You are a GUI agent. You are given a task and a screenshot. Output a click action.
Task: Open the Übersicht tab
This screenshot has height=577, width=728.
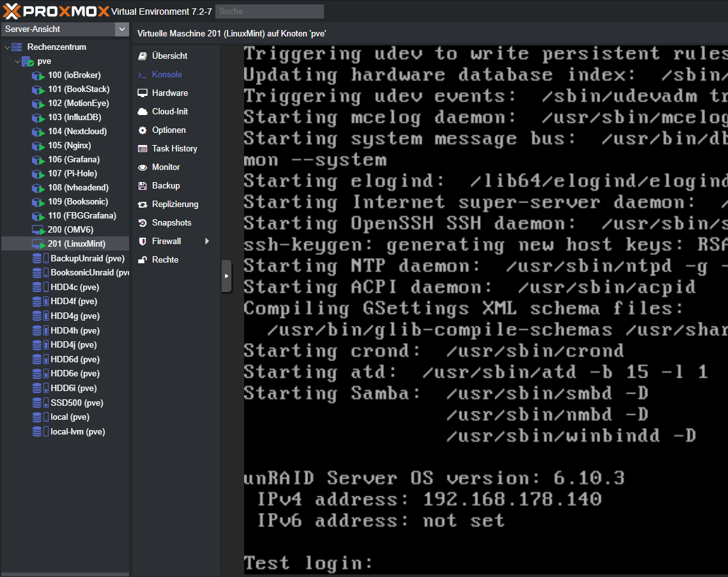[176, 56]
